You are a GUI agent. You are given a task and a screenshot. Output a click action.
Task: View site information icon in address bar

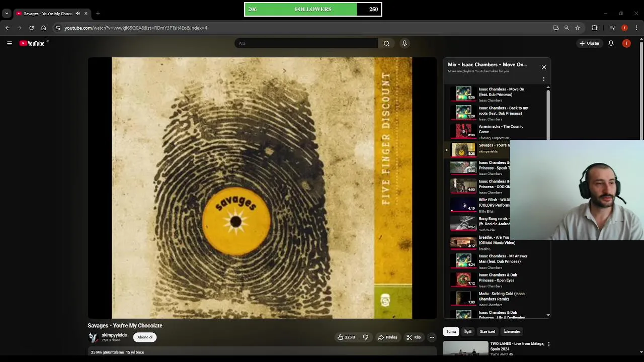tap(58, 28)
